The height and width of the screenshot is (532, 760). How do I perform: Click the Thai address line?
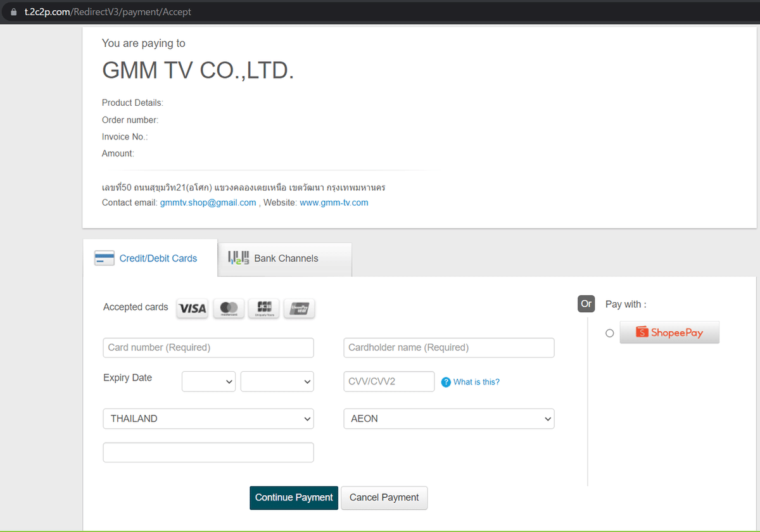(x=244, y=187)
